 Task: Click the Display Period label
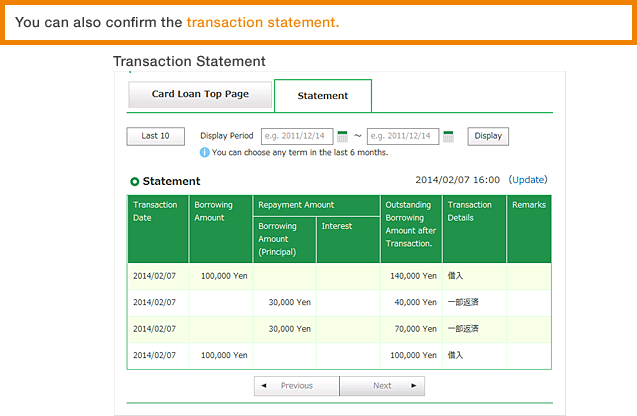(227, 136)
